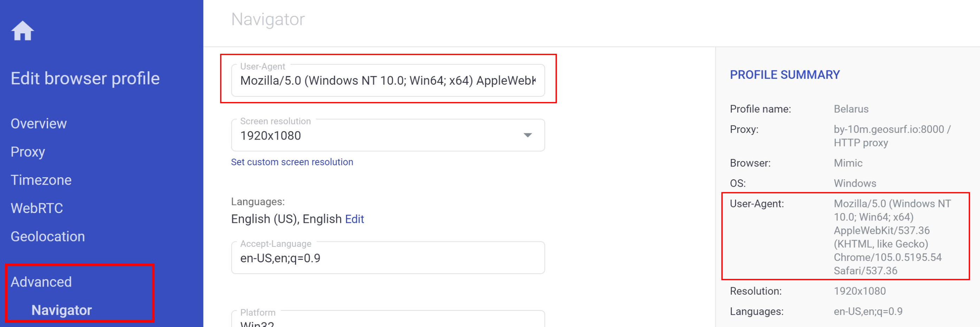Screen dimensions: 980x327
Task: Expand the Advanced section
Action: pos(41,282)
